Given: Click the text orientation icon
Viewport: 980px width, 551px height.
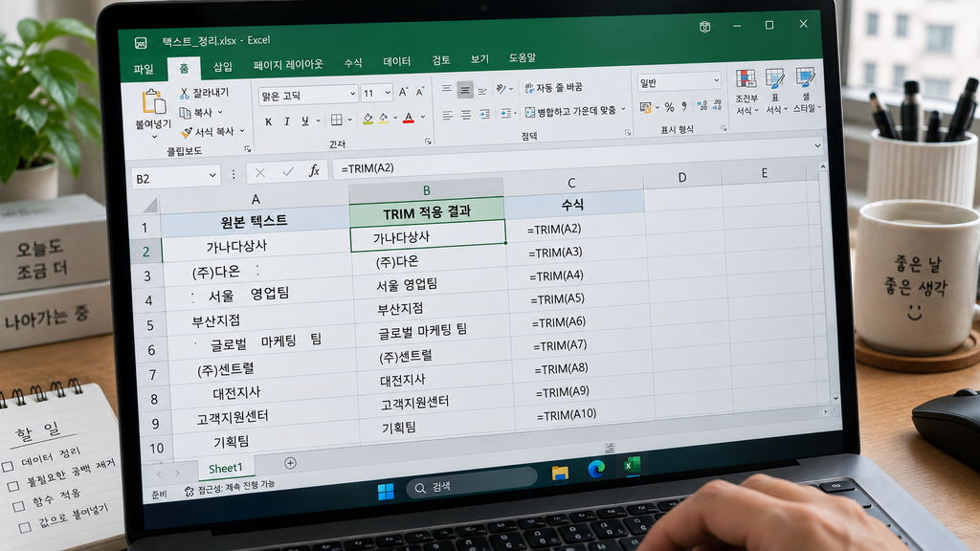Looking at the screenshot, I should (x=501, y=89).
